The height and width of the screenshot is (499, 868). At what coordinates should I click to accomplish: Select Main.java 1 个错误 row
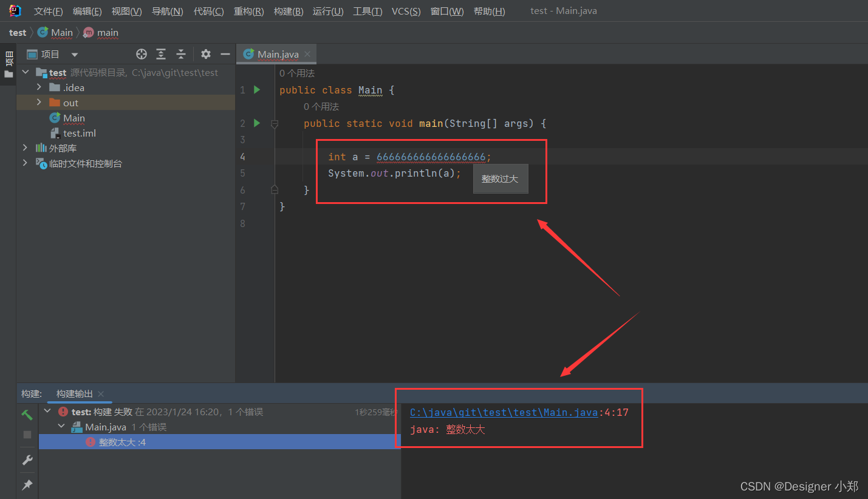[x=219, y=427]
